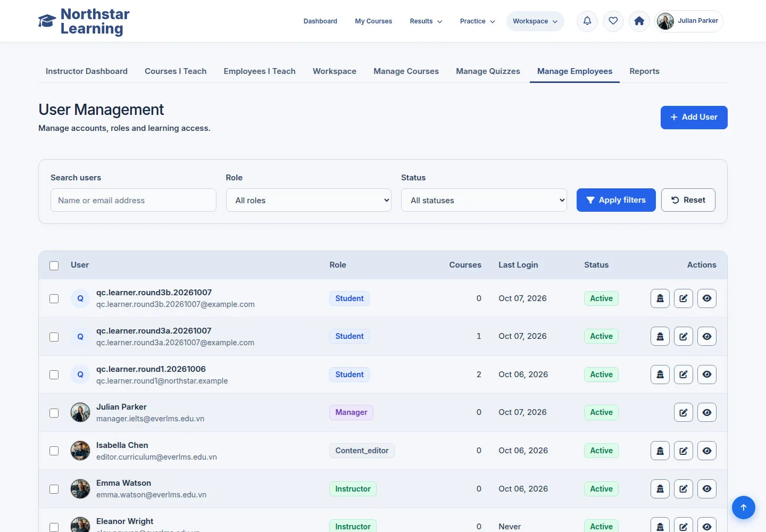View details of Emma Watson
The height and width of the screenshot is (532, 766).
707,489
